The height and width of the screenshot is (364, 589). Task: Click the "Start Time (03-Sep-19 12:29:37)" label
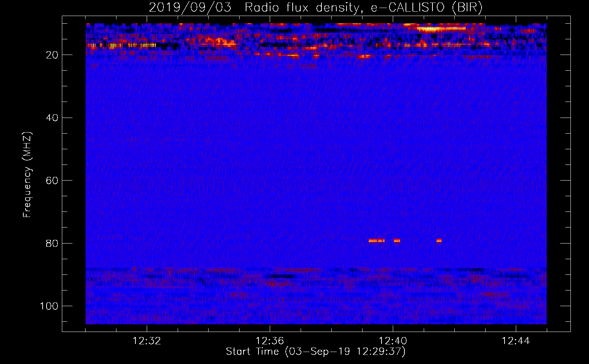(x=316, y=352)
